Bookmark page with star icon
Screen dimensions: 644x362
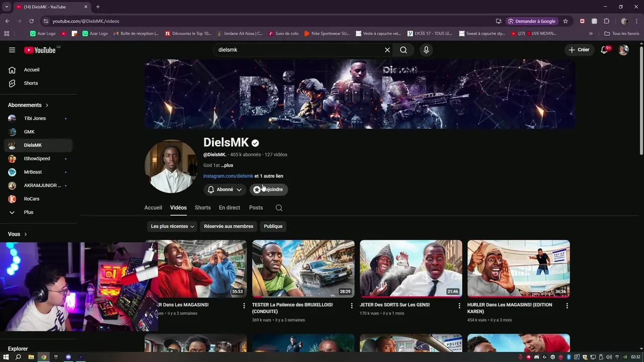tap(566, 21)
